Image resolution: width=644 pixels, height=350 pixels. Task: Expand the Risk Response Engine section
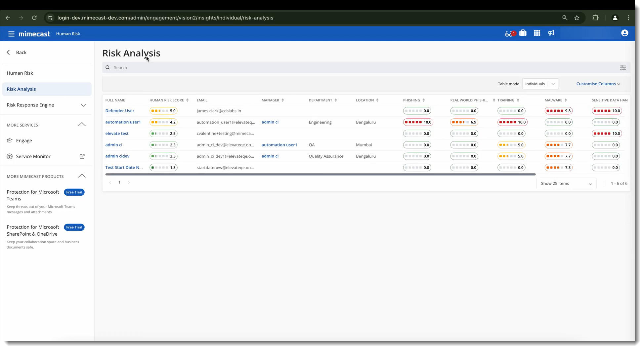(83, 105)
